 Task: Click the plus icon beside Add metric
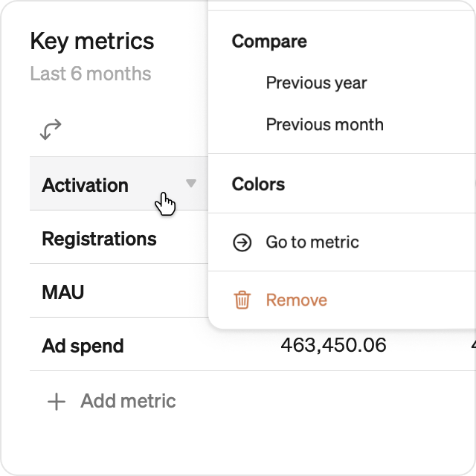point(57,402)
